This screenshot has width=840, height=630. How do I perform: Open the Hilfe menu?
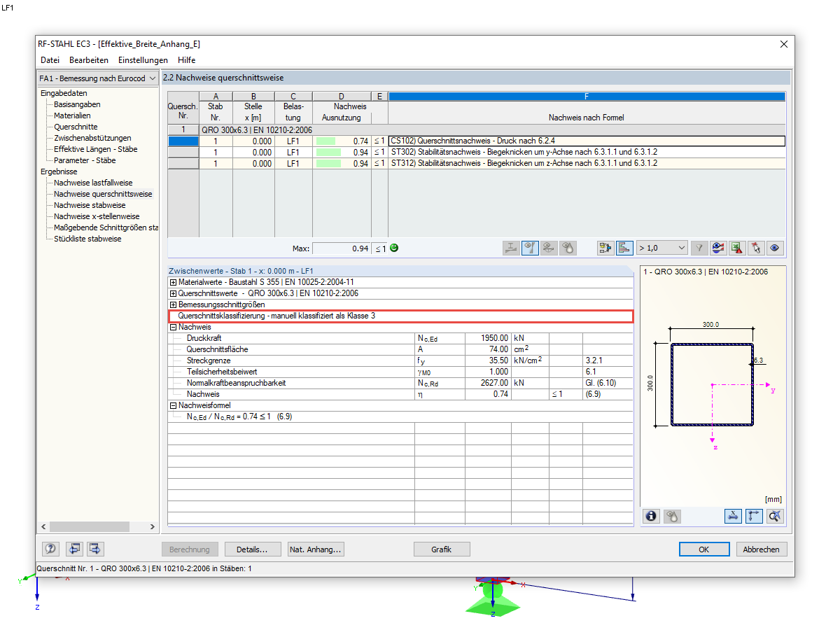tap(186, 60)
